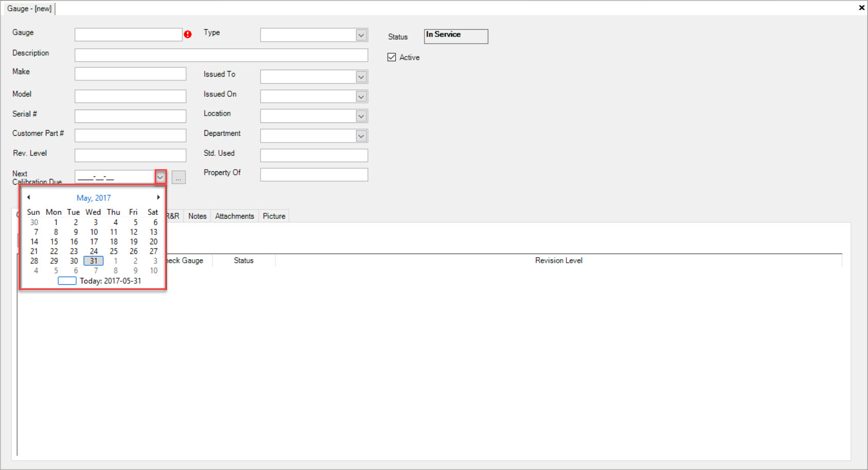Viewport: 868px width, 470px height.
Task: Toggle Next Calibration Due date picker arrow
Action: click(160, 177)
